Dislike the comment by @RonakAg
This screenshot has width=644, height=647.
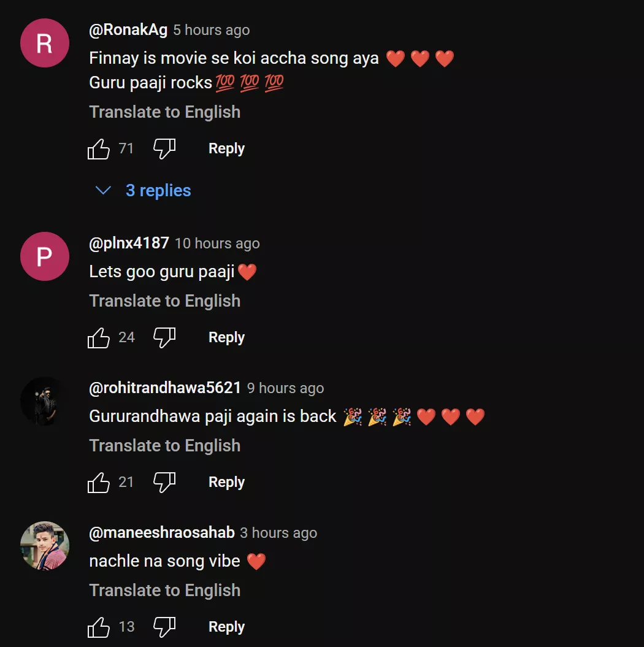pyautogui.click(x=164, y=148)
